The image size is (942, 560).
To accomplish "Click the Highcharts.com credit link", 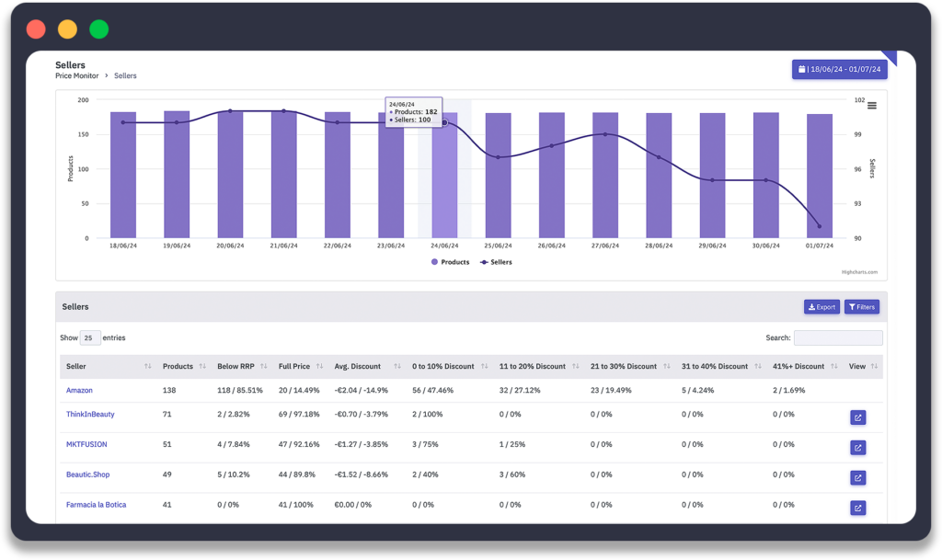I will 859,272.
